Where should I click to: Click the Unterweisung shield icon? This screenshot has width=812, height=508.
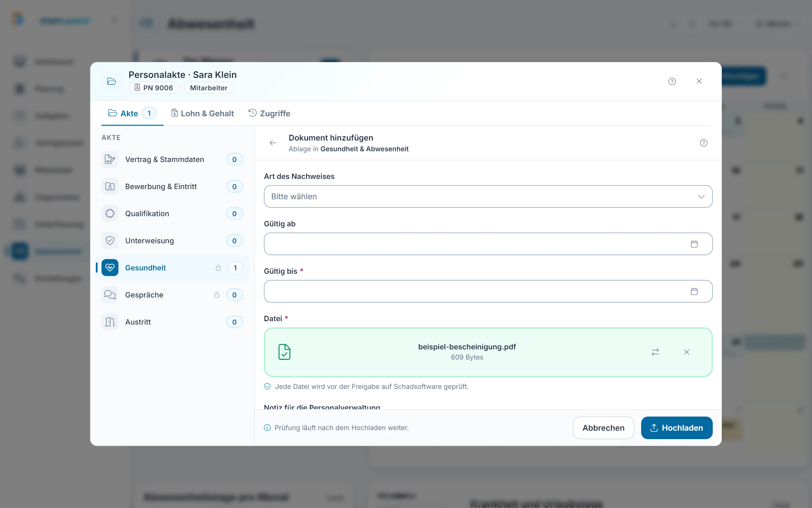coord(110,240)
